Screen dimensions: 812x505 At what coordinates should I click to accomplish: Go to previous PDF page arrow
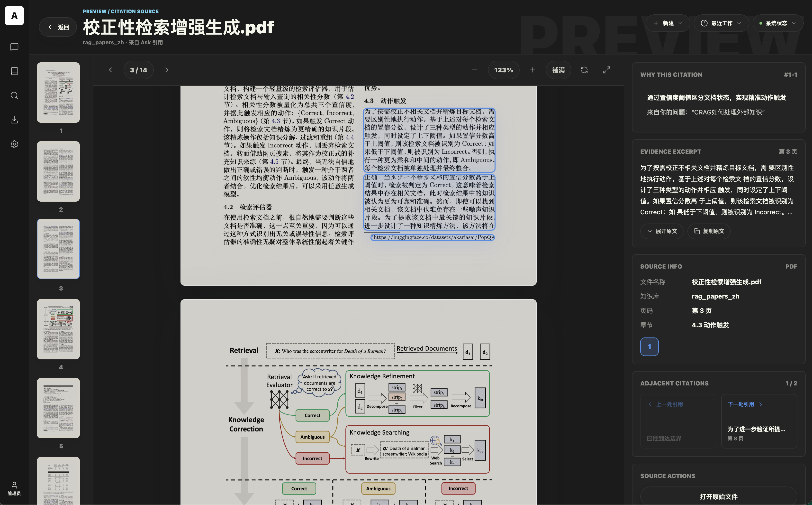110,70
